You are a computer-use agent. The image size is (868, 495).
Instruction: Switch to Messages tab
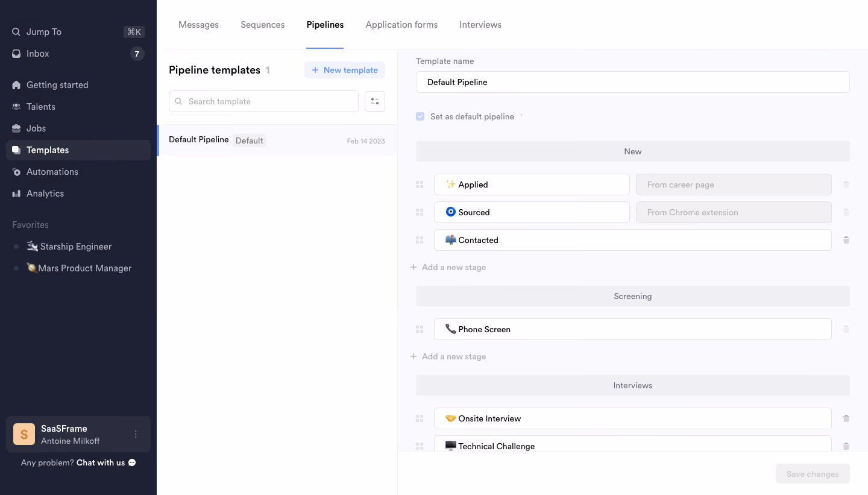[198, 25]
